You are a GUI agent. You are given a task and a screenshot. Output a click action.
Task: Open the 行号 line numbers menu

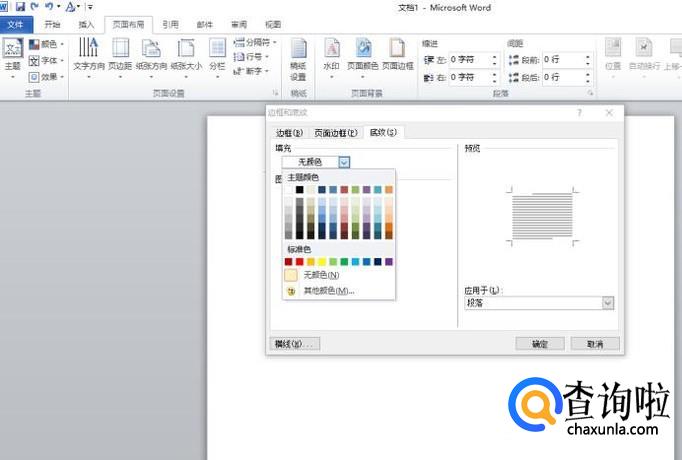251,57
